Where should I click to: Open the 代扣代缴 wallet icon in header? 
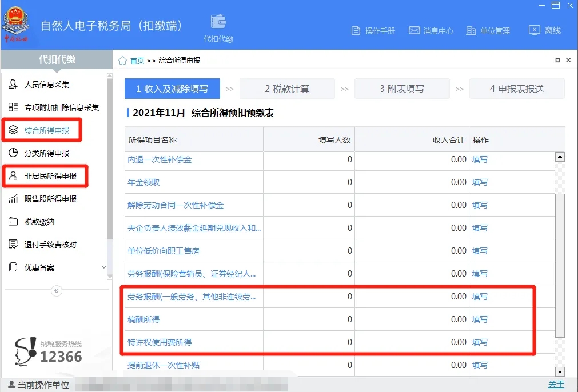[218, 21]
